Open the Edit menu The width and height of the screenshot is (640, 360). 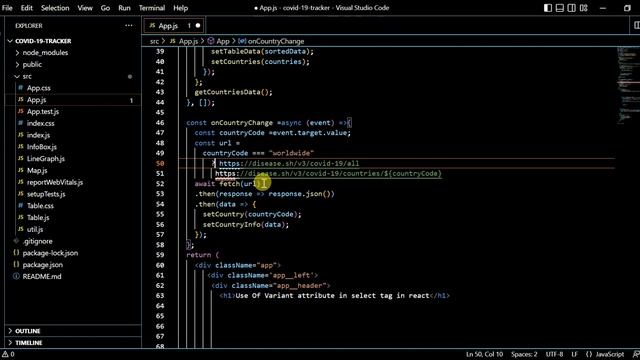(27, 8)
